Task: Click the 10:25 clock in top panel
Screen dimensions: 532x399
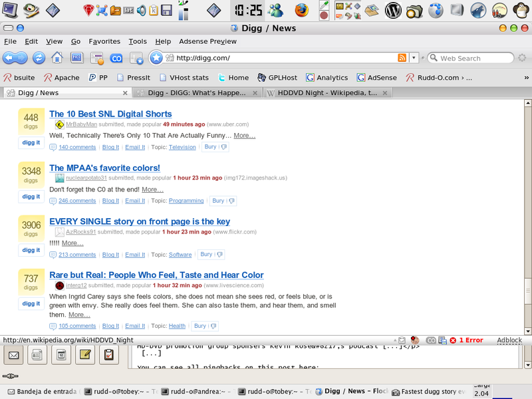Action: (249, 10)
